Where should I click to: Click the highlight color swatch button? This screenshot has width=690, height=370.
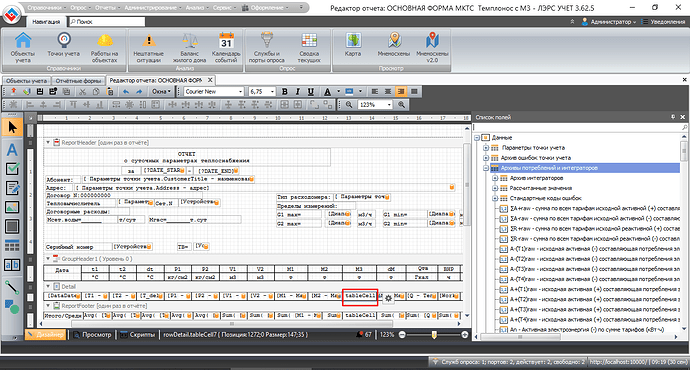click(x=349, y=92)
